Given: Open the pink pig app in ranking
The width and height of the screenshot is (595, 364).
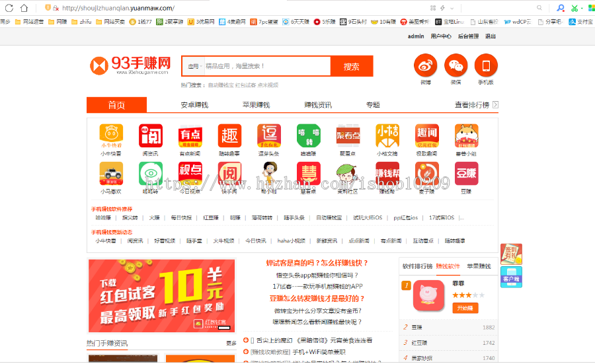Looking at the screenshot, I should pyautogui.click(x=428, y=295).
